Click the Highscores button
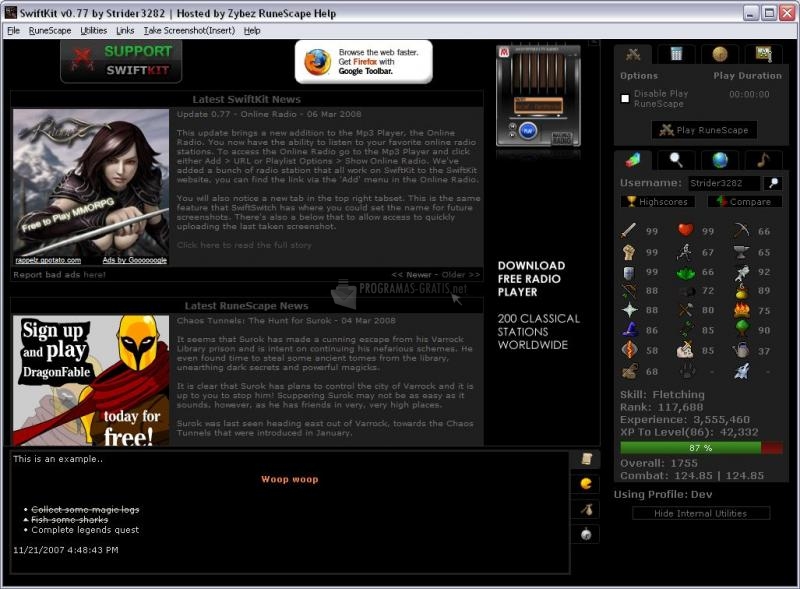Screen dimensions: 800x589 pos(658,202)
